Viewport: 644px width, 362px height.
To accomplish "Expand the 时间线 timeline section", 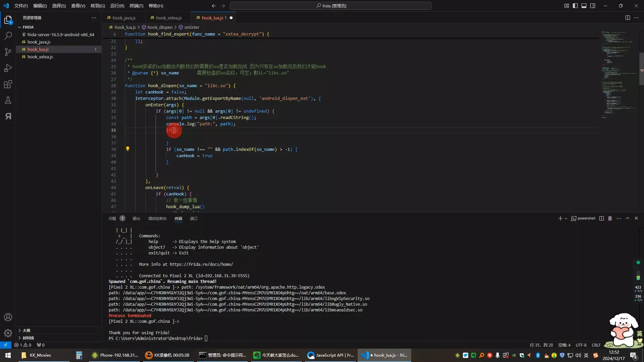I will pos(28,338).
